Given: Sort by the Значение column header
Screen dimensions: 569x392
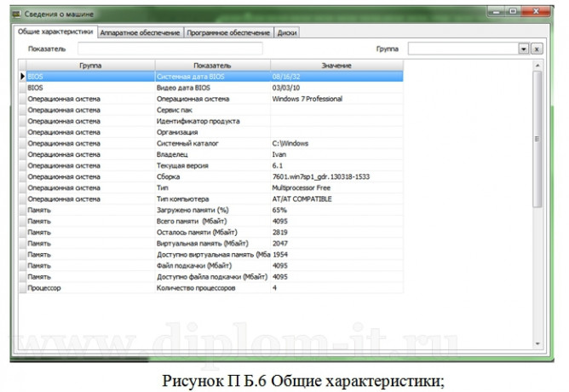Looking at the screenshot, I should coord(336,66).
